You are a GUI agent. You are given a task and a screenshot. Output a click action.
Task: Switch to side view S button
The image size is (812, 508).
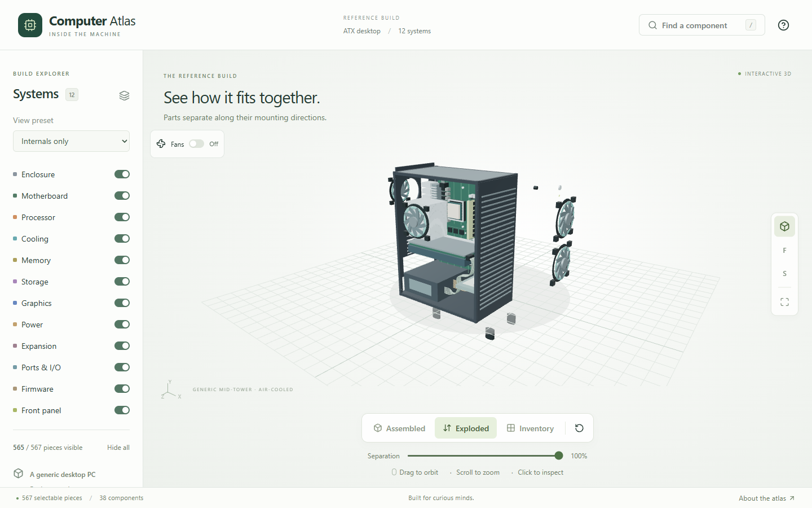[784, 274]
